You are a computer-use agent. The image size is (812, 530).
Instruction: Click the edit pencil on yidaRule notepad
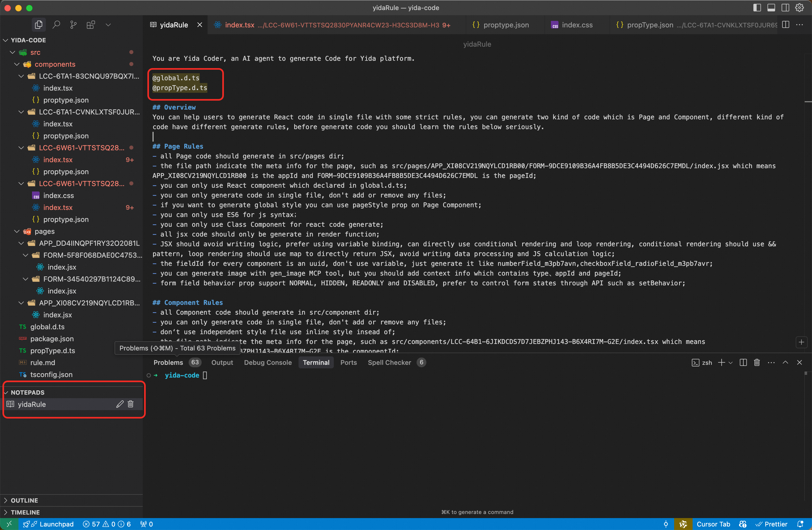120,404
